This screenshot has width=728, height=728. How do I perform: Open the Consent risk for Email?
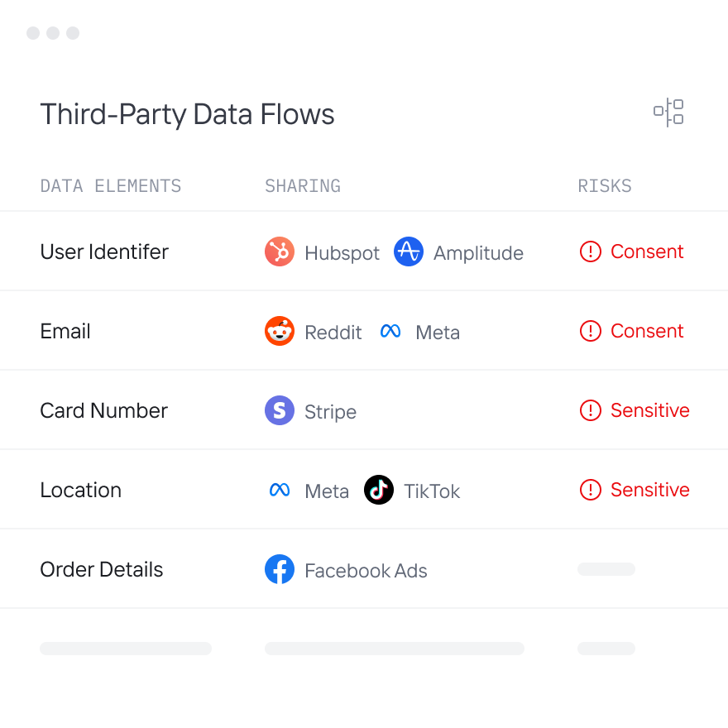[x=647, y=332]
